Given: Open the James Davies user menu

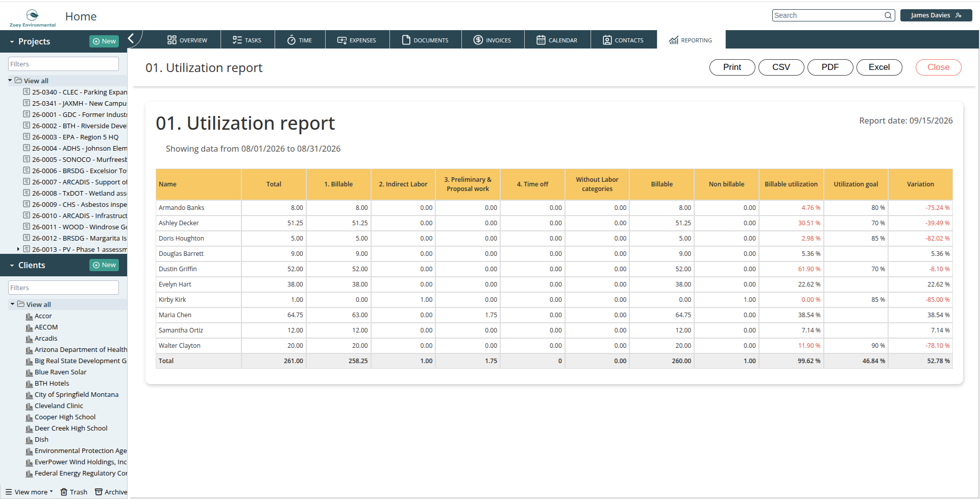Looking at the screenshot, I should [936, 15].
